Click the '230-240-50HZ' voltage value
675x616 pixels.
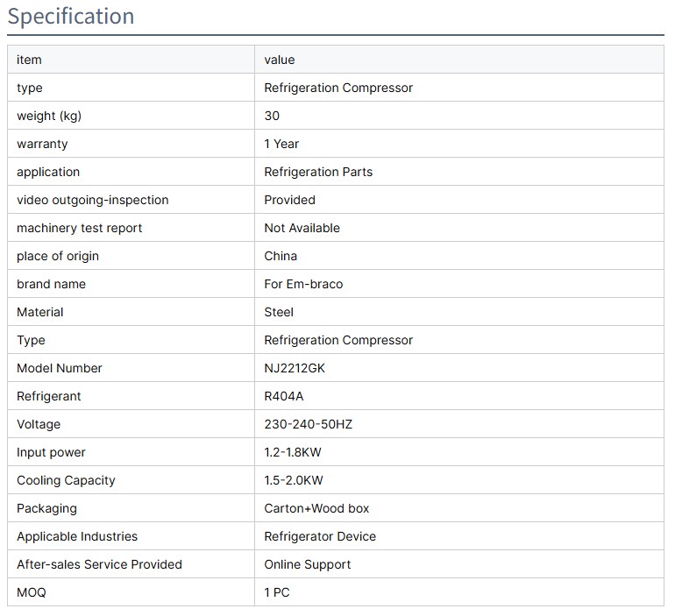309,424
